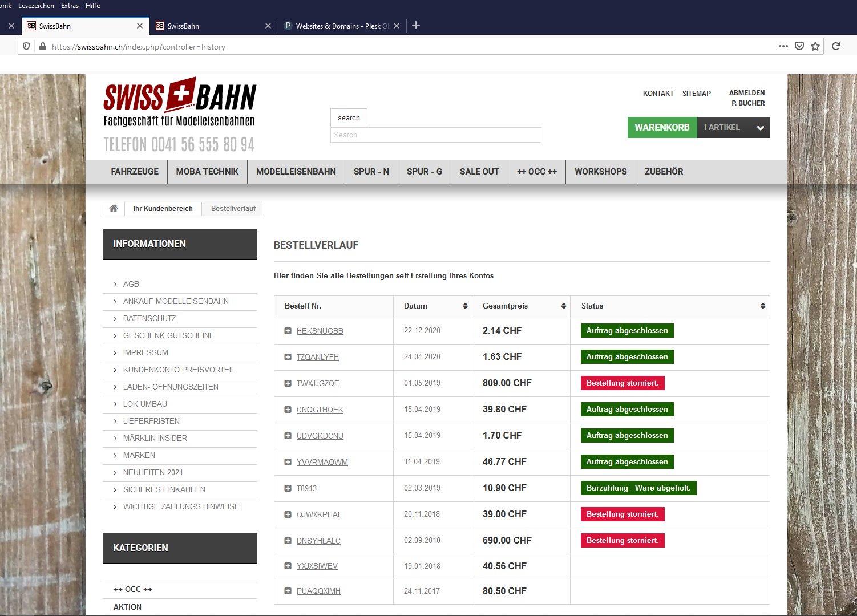Expand order YVVRMAOWM with plus icon

click(x=288, y=462)
